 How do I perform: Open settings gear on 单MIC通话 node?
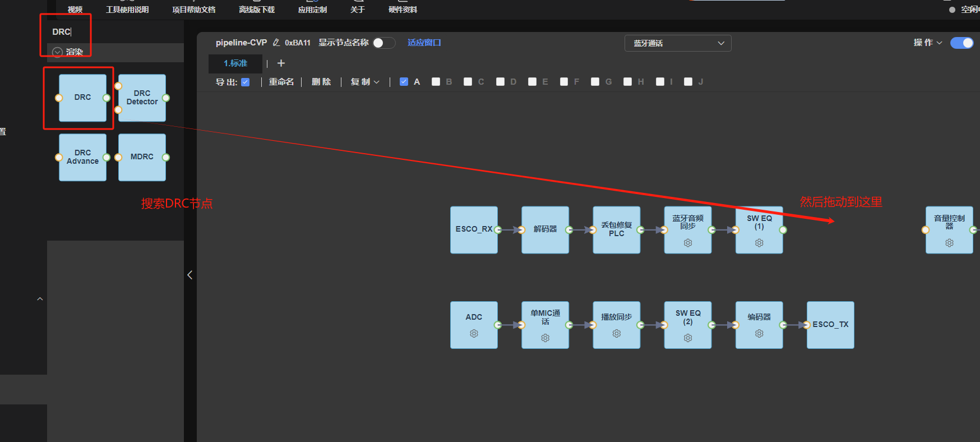[x=545, y=338]
